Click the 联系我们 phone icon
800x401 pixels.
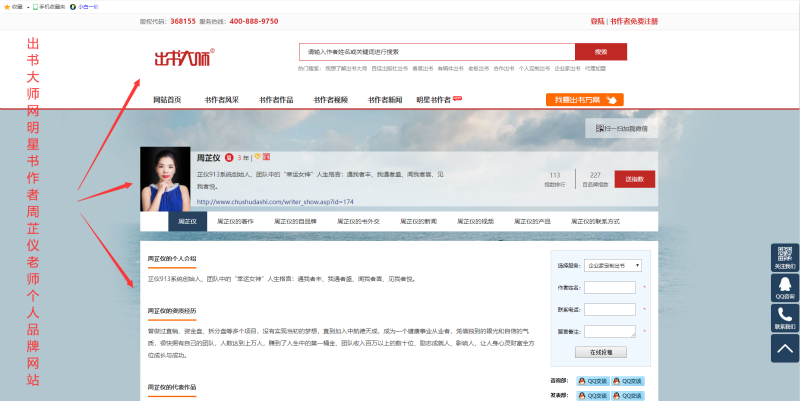785,317
